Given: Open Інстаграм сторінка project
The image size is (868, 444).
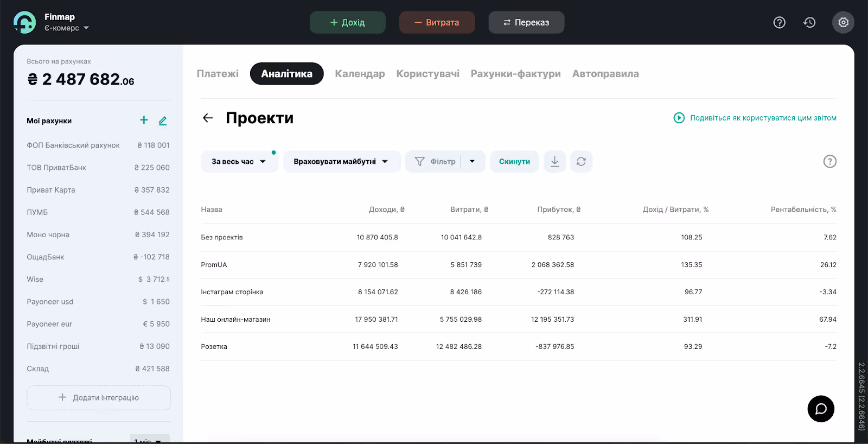Looking at the screenshot, I should point(519,292).
